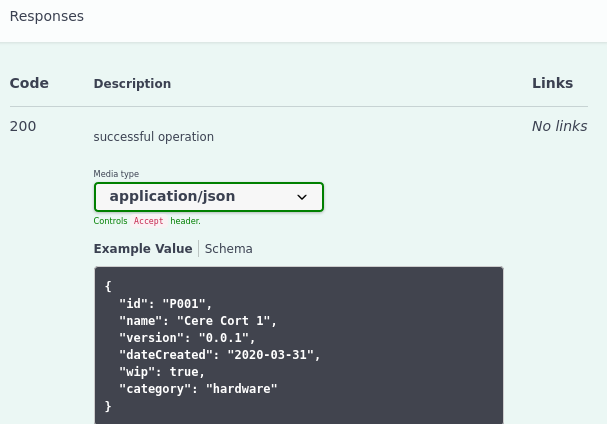Click the red Accept header code label
Image resolution: width=607 pixels, height=424 pixels.
[148, 221]
